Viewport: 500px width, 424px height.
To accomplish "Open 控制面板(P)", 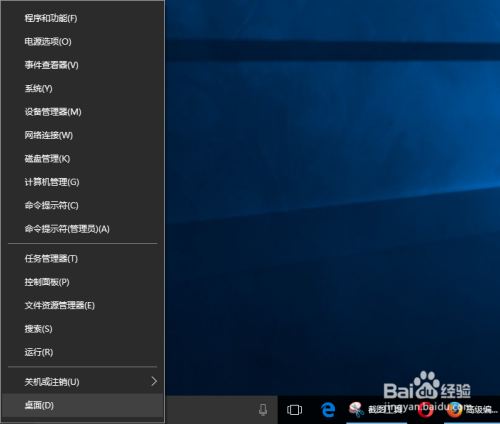I will pyautogui.click(x=82, y=282).
